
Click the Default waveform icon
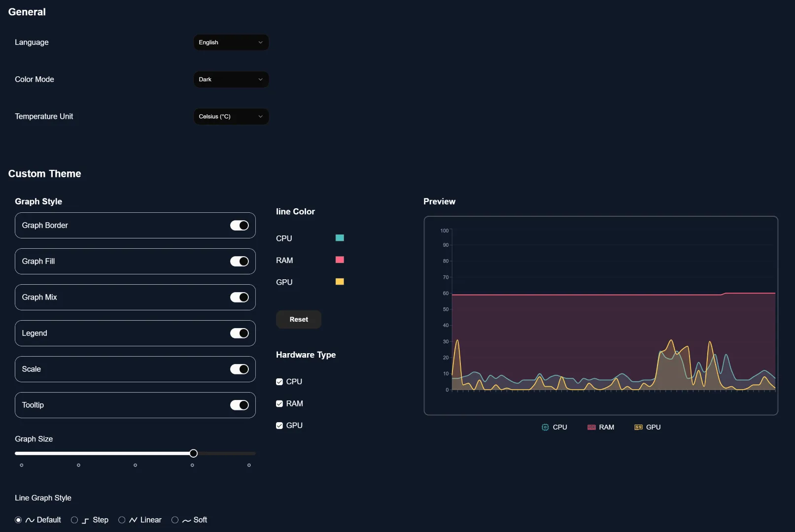(x=29, y=520)
